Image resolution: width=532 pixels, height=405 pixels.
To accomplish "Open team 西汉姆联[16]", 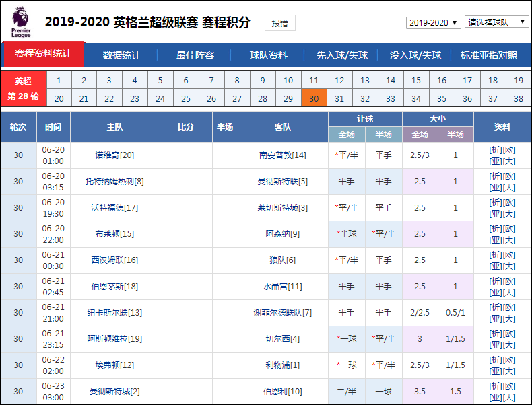I will pyautogui.click(x=114, y=260).
